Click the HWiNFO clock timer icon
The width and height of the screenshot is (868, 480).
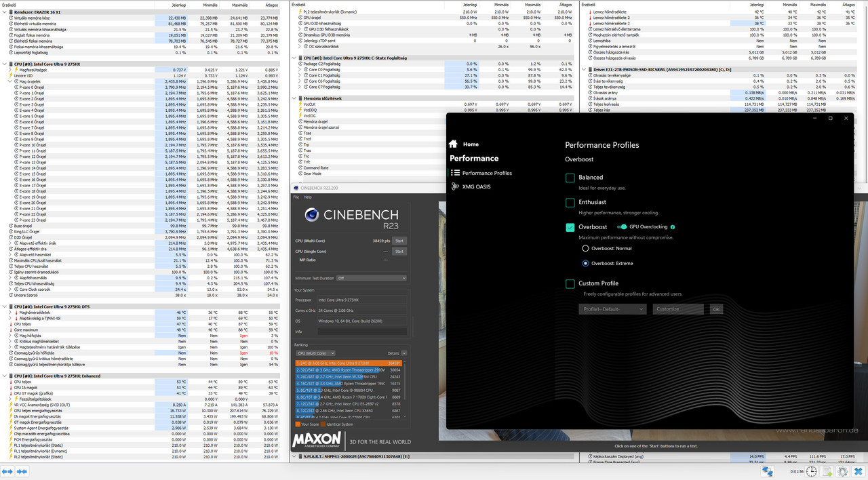tap(812, 471)
